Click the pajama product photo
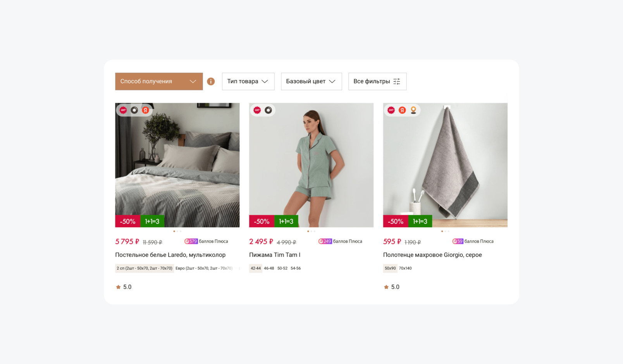The image size is (623, 364). tap(311, 165)
